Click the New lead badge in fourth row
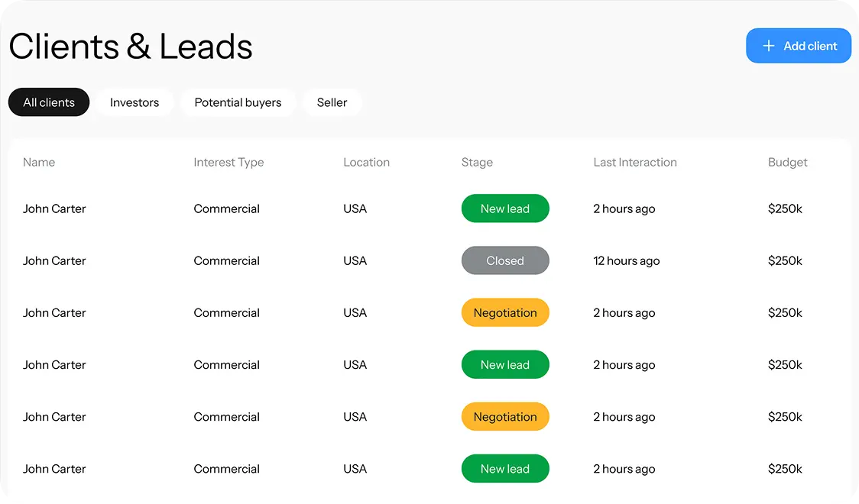859x504 pixels. coord(505,364)
